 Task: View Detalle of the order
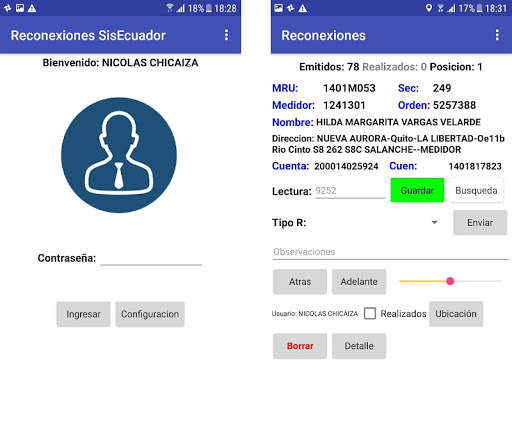point(359,346)
